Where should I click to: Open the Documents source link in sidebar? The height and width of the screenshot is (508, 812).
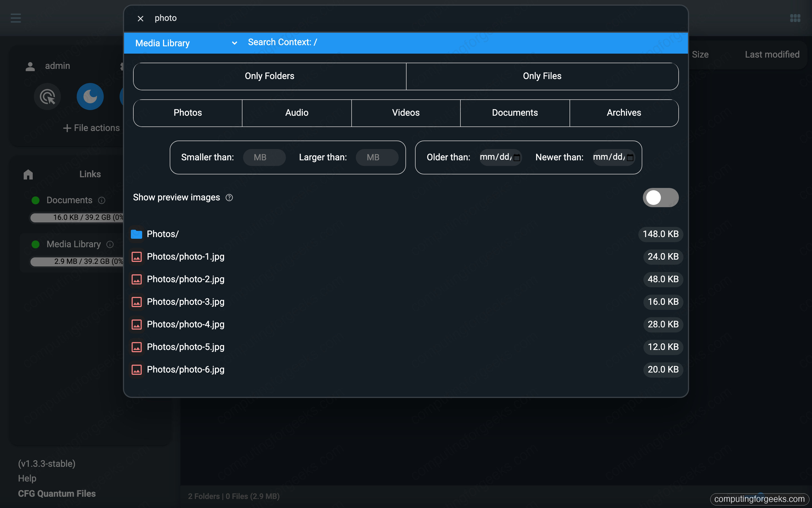click(x=69, y=200)
